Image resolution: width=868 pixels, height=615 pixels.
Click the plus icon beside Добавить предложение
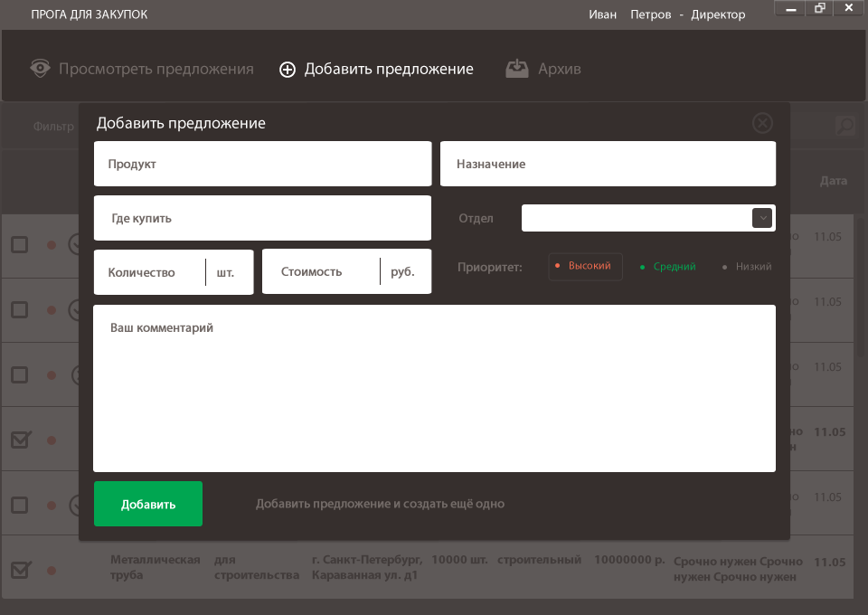[x=288, y=69]
